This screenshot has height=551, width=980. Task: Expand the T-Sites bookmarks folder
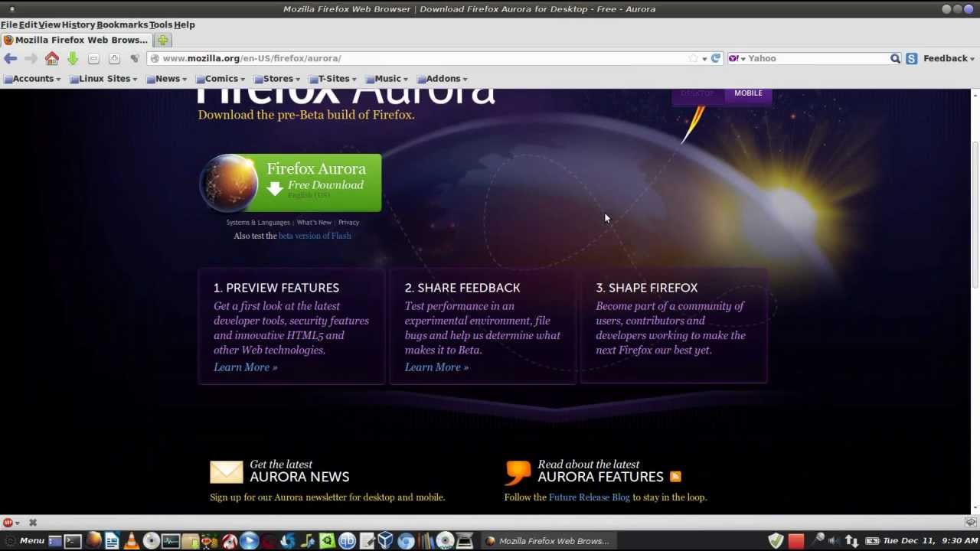pos(333,79)
